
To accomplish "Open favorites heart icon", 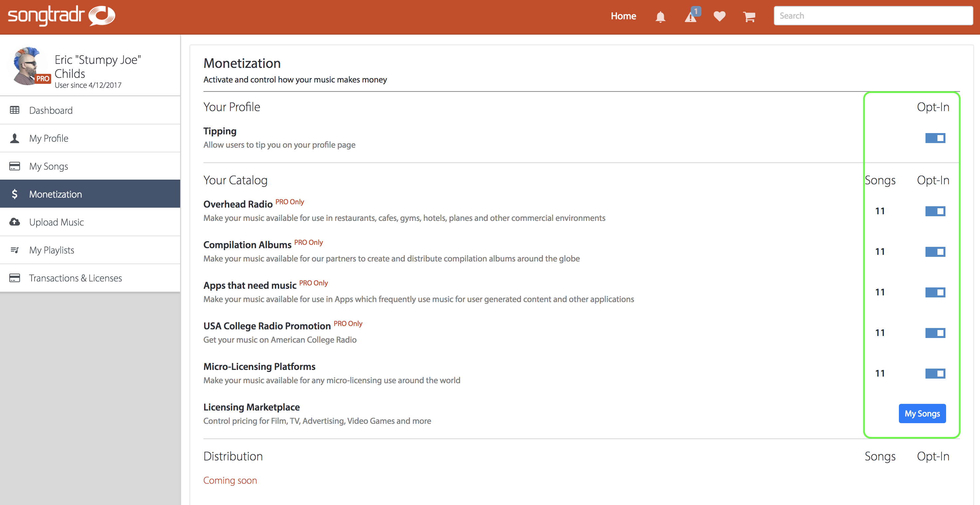I will (x=719, y=16).
